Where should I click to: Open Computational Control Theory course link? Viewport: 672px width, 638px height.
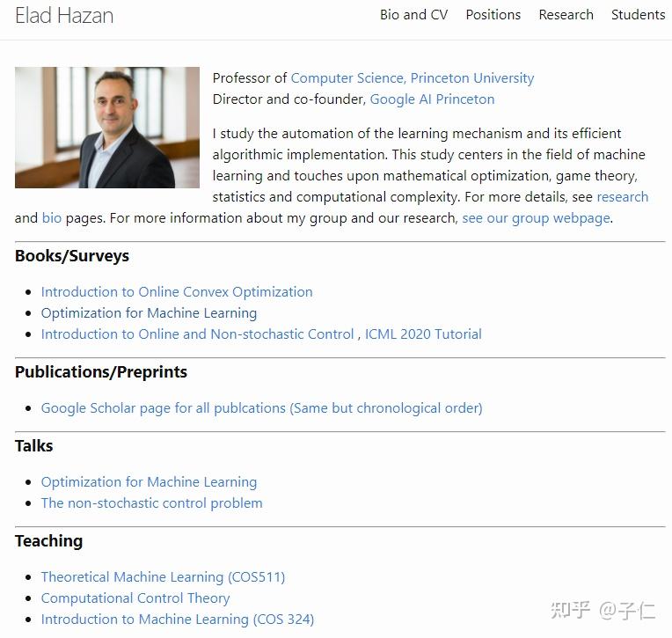point(135,598)
